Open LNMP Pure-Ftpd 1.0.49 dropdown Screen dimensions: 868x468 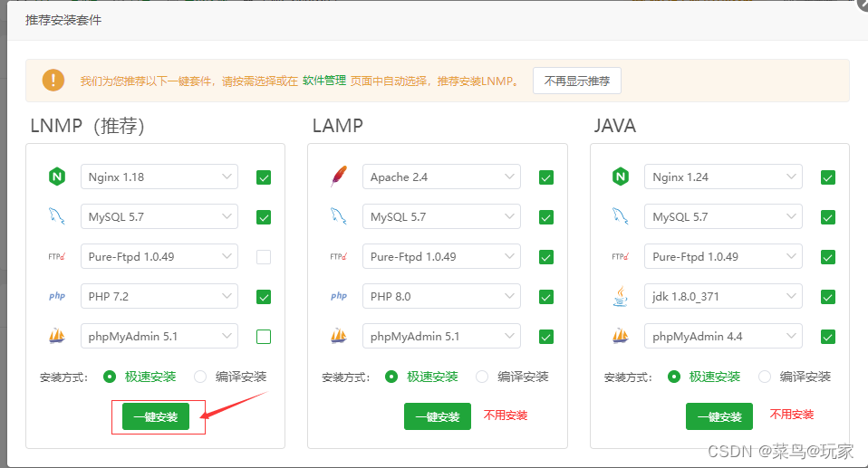[159, 257]
